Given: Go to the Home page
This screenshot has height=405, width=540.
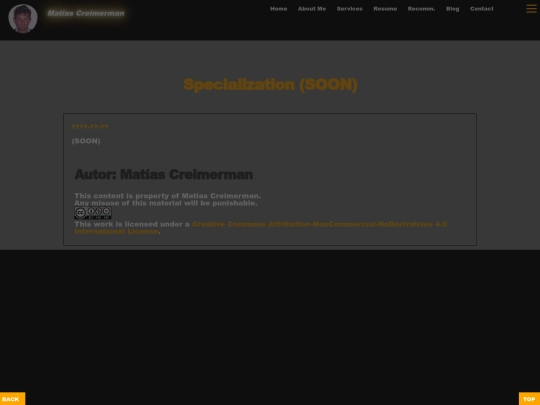Looking at the screenshot, I should [279, 9].
